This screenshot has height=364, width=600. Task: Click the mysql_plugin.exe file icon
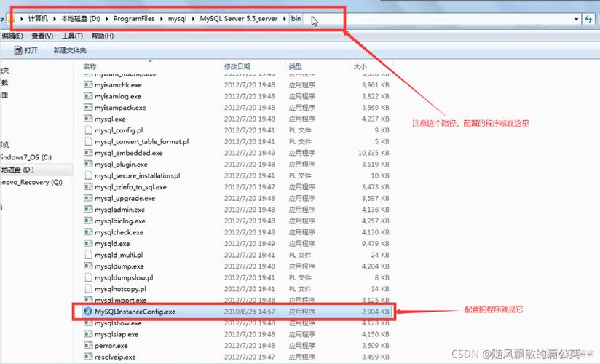tap(88, 164)
